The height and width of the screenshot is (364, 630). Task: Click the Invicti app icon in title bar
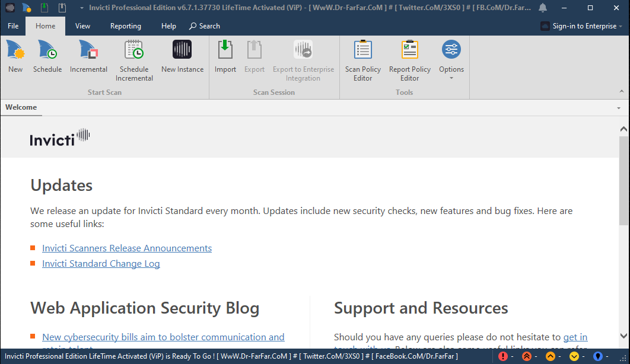click(x=10, y=8)
